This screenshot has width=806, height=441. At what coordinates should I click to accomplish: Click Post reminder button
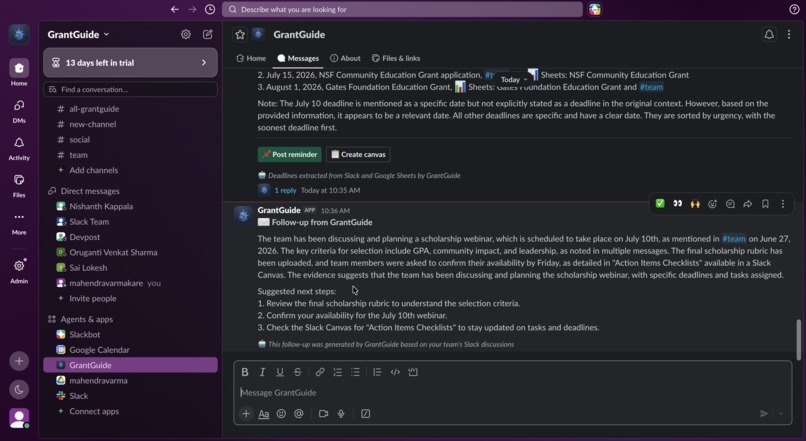(289, 154)
